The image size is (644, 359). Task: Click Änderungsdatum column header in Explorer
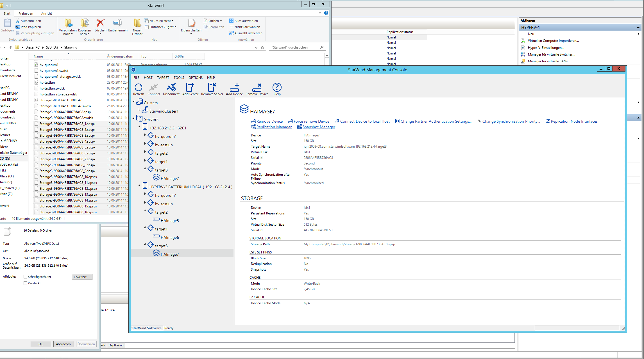point(123,56)
